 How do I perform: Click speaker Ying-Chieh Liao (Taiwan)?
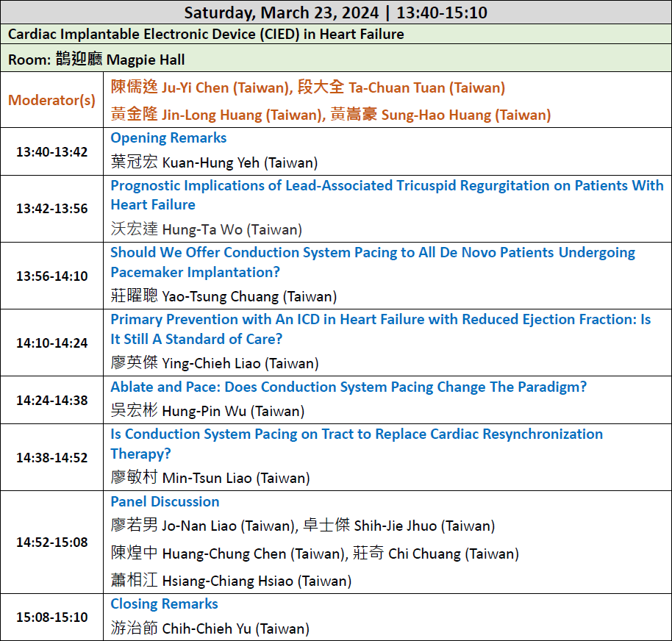pos(215,363)
